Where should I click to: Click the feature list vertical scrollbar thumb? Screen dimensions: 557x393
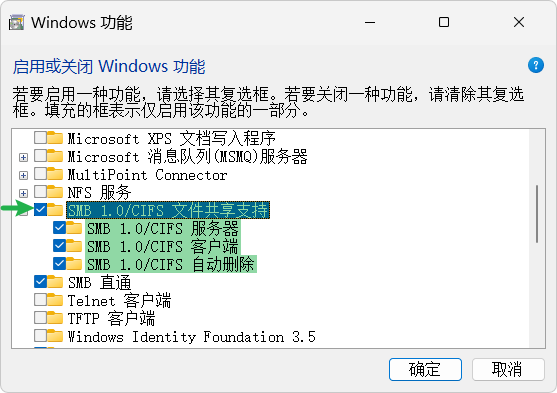tap(537, 214)
